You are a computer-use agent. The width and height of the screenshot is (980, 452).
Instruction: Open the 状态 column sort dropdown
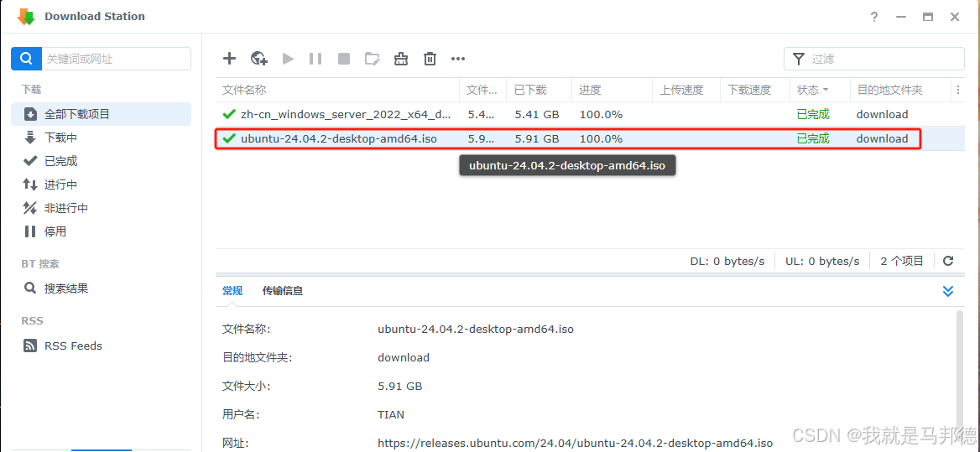click(x=826, y=90)
